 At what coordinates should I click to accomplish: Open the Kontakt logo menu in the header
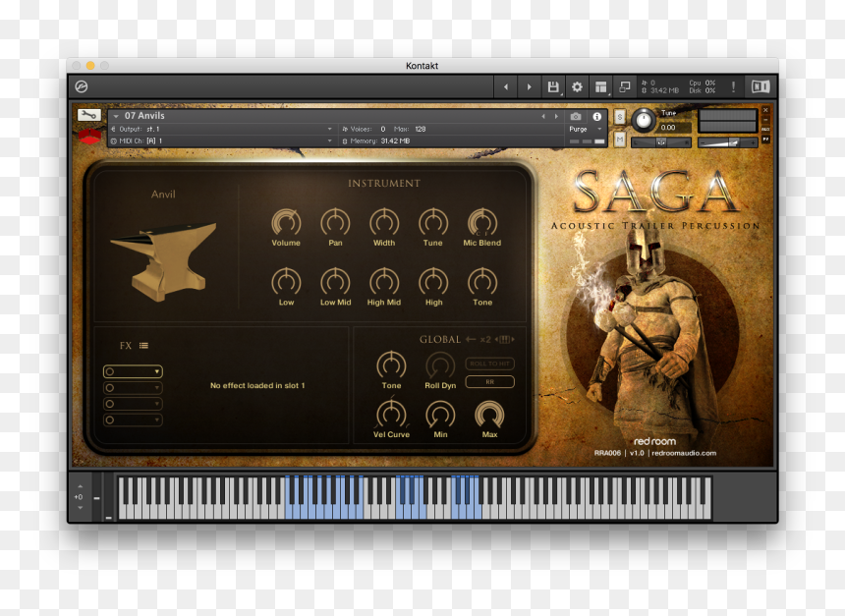(x=82, y=86)
